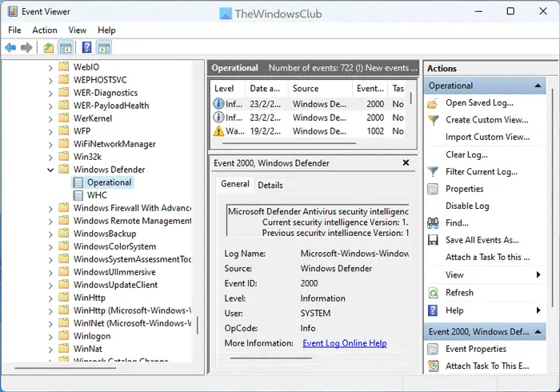560x392 pixels.
Task: Open the View submenu arrow in Actions
Action: (x=538, y=274)
